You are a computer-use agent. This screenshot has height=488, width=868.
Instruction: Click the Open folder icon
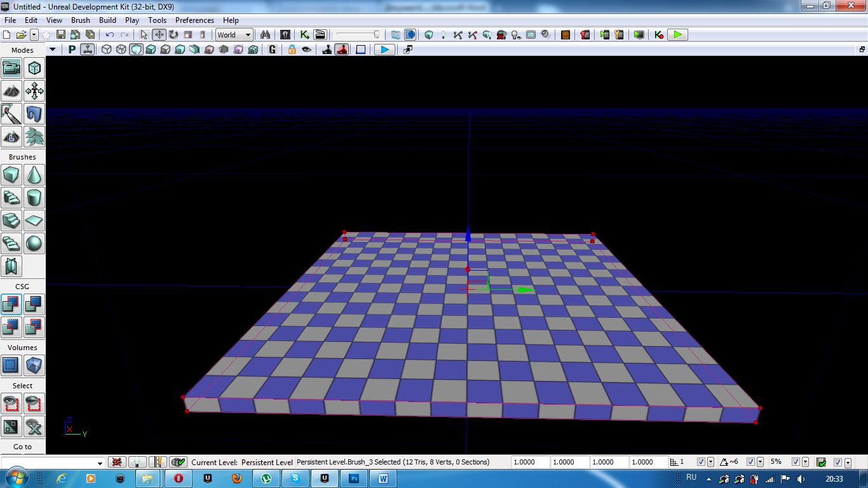click(21, 35)
